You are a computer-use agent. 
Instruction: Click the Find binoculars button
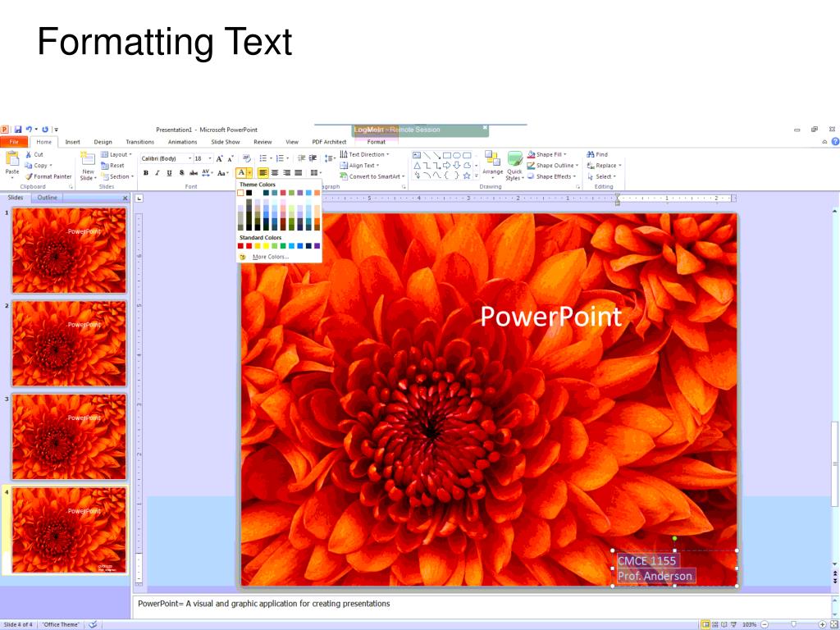597,154
